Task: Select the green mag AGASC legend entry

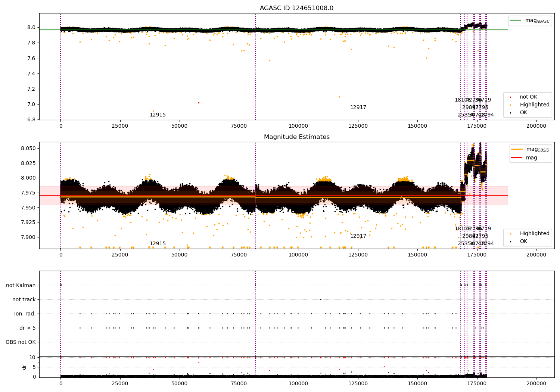Action: coord(529,21)
